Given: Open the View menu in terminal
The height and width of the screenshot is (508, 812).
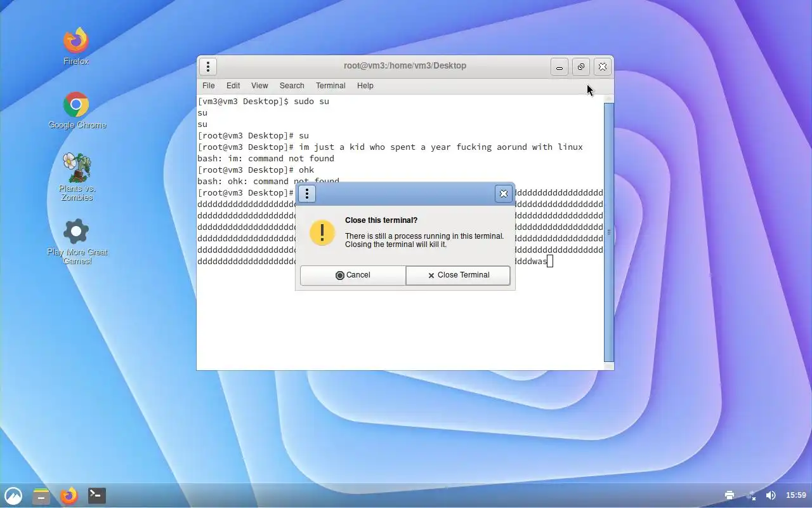Looking at the screenshot, I should (x=259, y=86).
